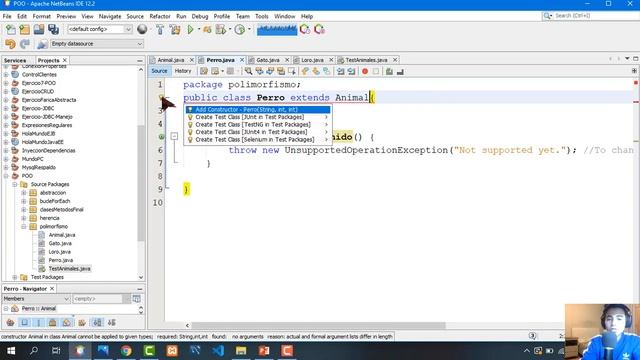Switch to the Services panel tab
The width and height of the screenshot is (640, 360).
click(15, 60)
